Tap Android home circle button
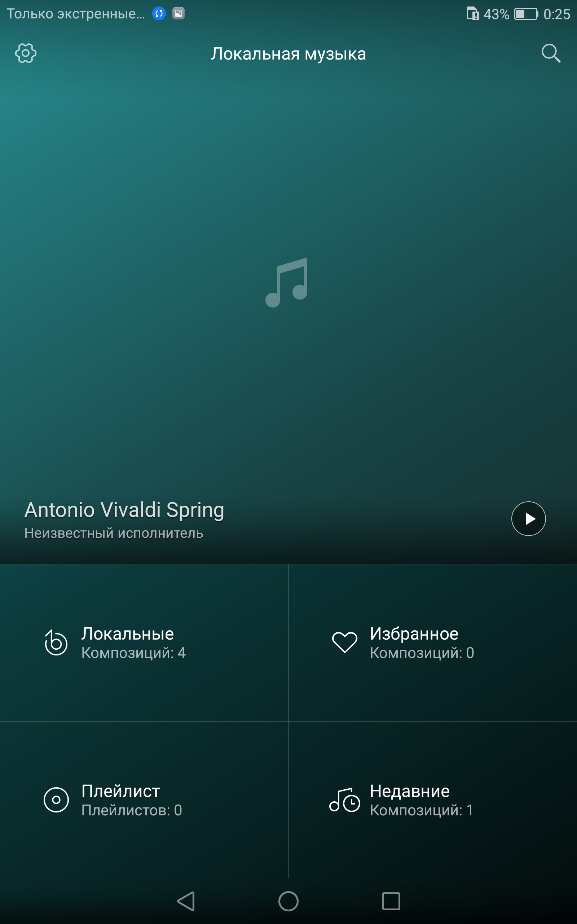Screen dimensions: 577x924 [x=288, y=901]
